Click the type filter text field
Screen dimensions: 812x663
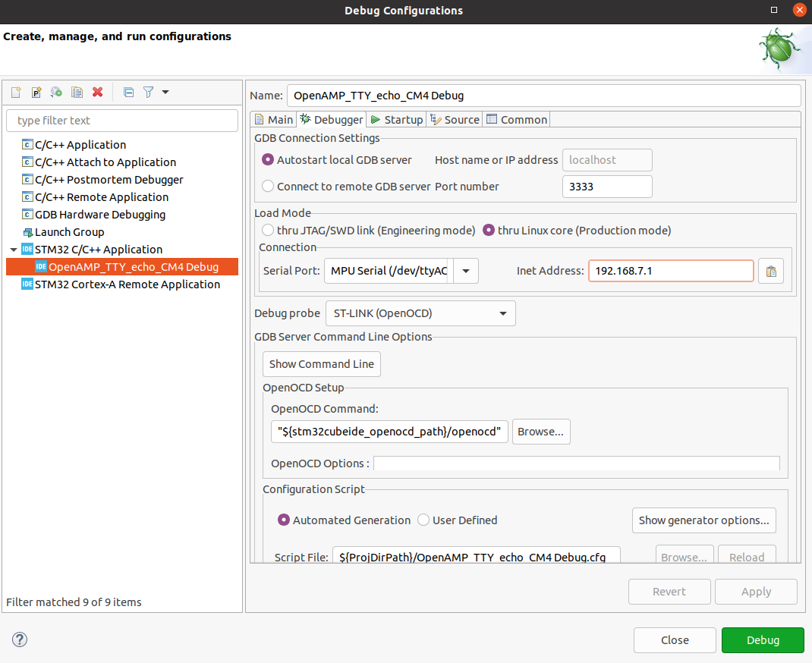[x=122, y=121]
